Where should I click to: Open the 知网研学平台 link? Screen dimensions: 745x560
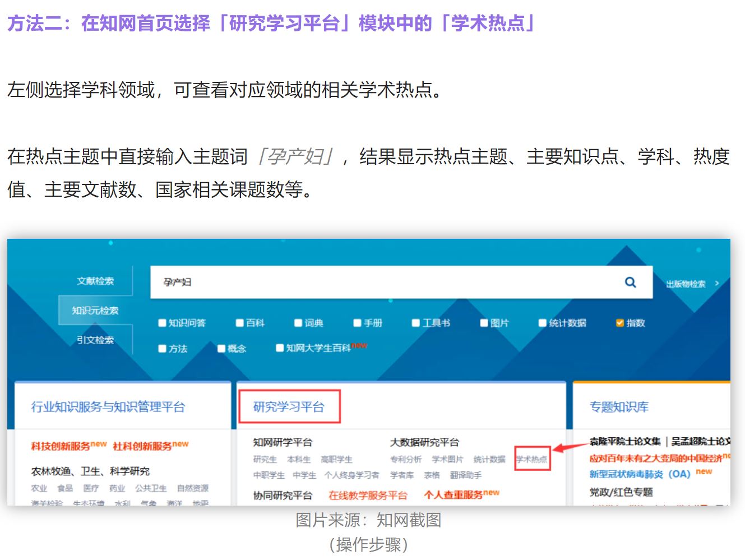point(283,442)
